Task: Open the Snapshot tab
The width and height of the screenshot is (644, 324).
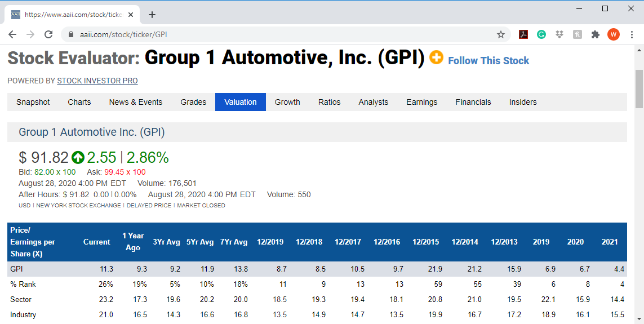Action: click(33, 102)
